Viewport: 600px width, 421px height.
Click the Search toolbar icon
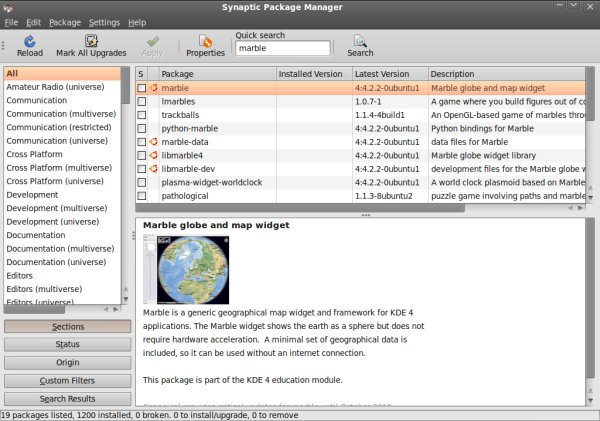click(360, 42)
